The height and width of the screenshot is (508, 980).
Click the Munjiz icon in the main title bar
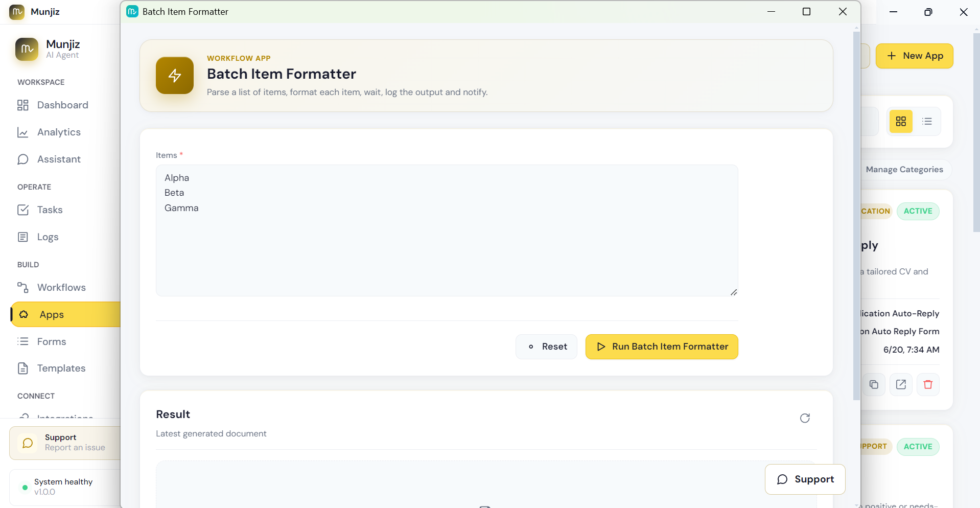tap(17, 12)
